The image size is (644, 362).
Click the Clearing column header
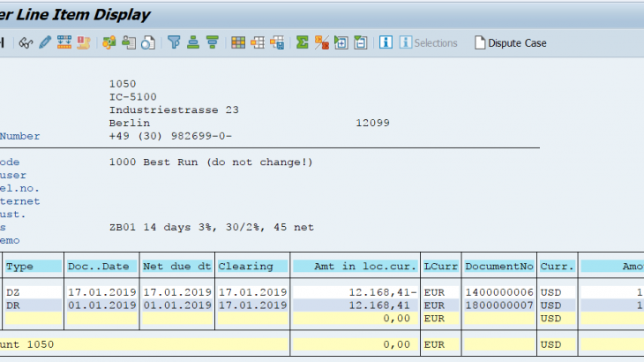pyautogui.click(x=252, y=266)
